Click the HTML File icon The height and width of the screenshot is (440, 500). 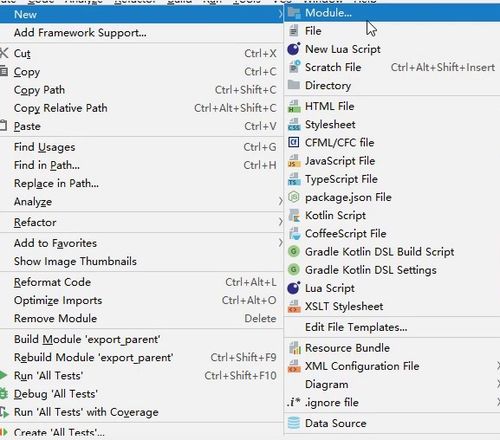point(294,106)
